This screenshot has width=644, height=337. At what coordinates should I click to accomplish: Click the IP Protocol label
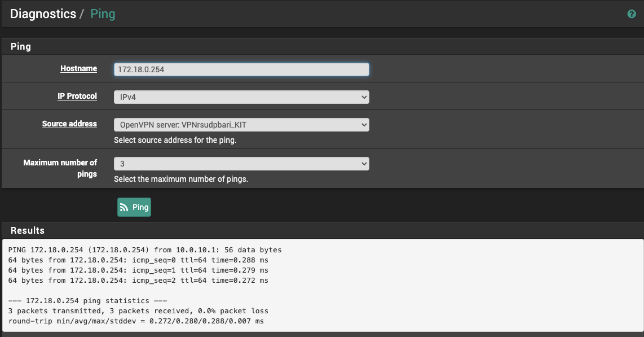tap(77, 96)
